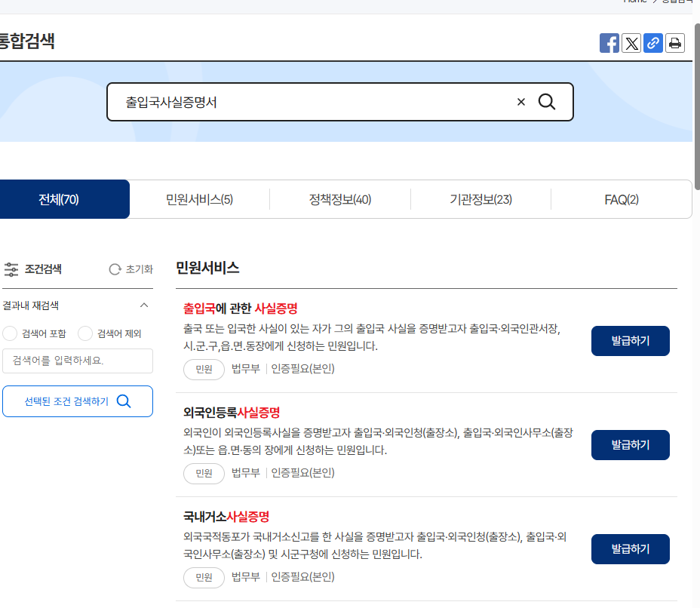The width and height of the screenshot is (700, 608).
Task: Share the page on Facebook
Action: click(x=609, y=43)
